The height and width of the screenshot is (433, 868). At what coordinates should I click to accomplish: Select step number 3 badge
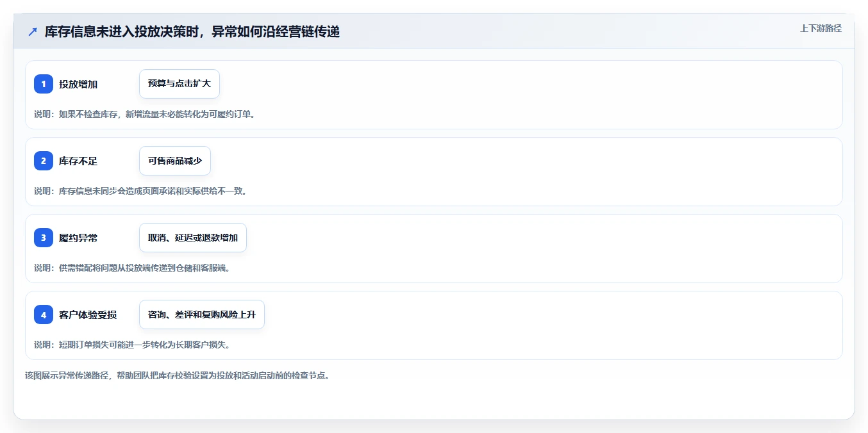point(44,238)
